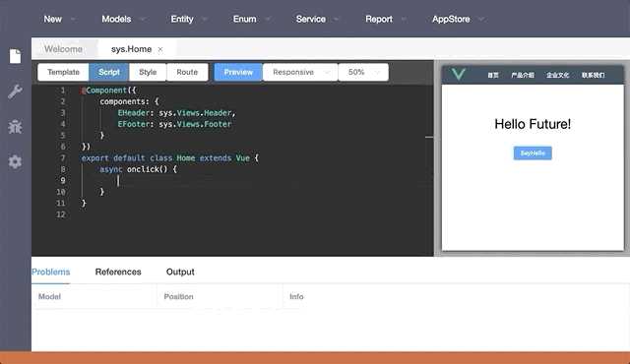This screenshot has height=364, width=630.
Task: Click the 'components: {' code line
Action: coord(129,101)
